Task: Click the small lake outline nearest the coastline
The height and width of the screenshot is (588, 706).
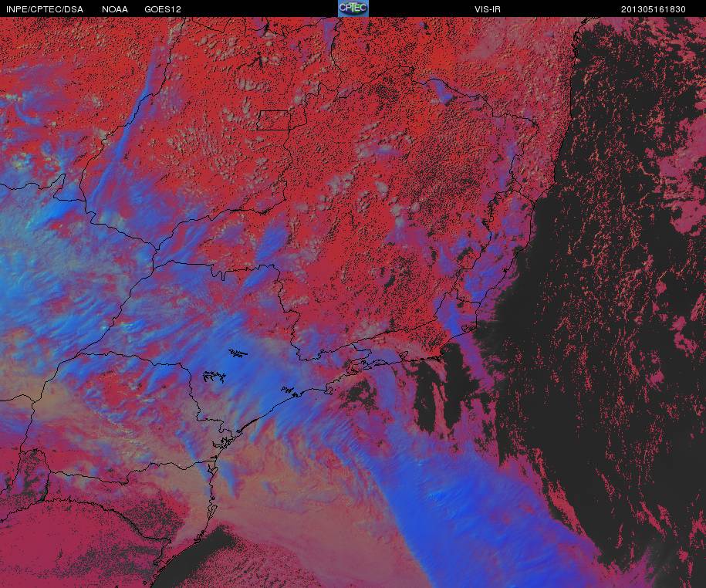Action: click(290, 391)
